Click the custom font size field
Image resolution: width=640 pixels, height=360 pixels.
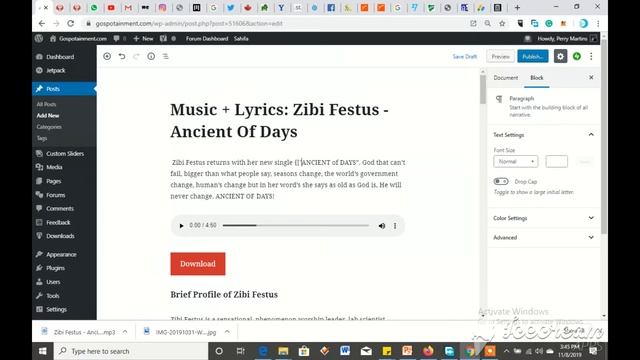pyautogui.click(x=556, y=162)
